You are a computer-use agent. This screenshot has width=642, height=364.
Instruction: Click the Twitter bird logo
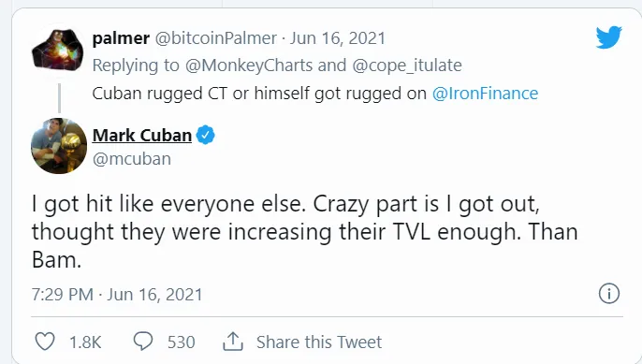(609, 37)
